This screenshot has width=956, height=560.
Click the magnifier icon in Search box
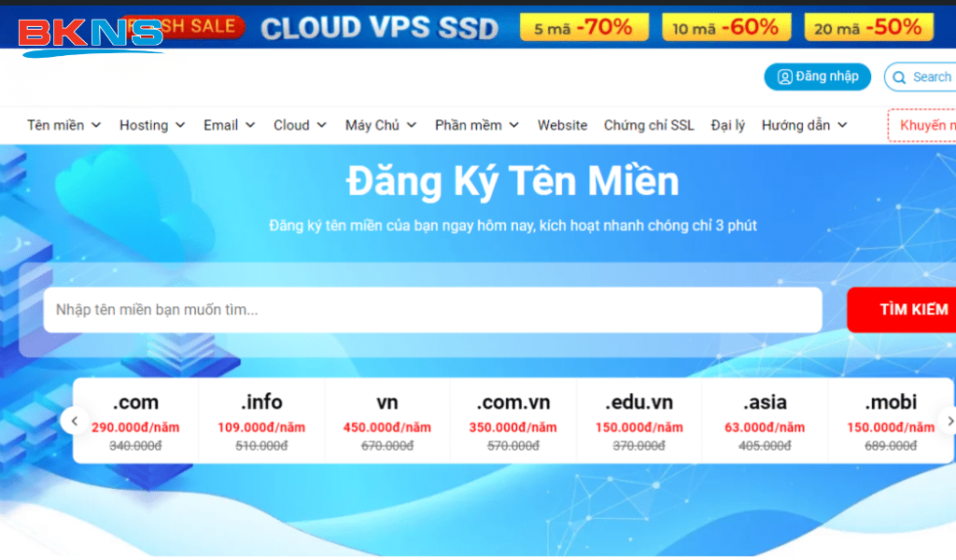899,77
